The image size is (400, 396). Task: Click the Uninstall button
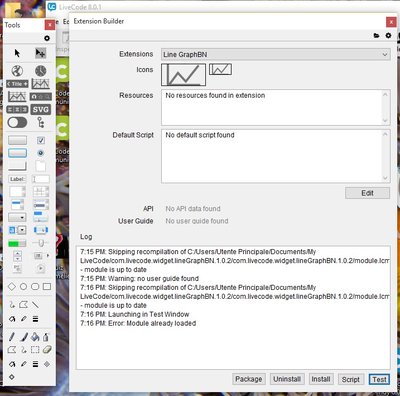pos(287,379)
